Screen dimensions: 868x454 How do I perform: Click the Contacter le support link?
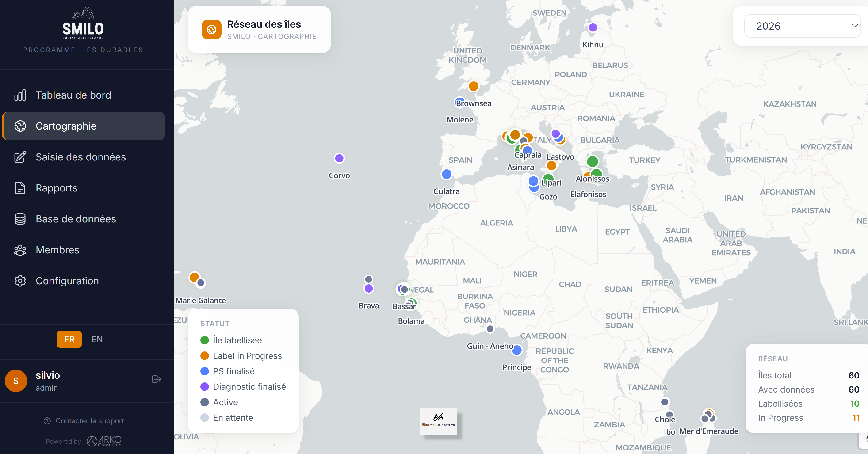pyautogui.click(x=89, y=421)
